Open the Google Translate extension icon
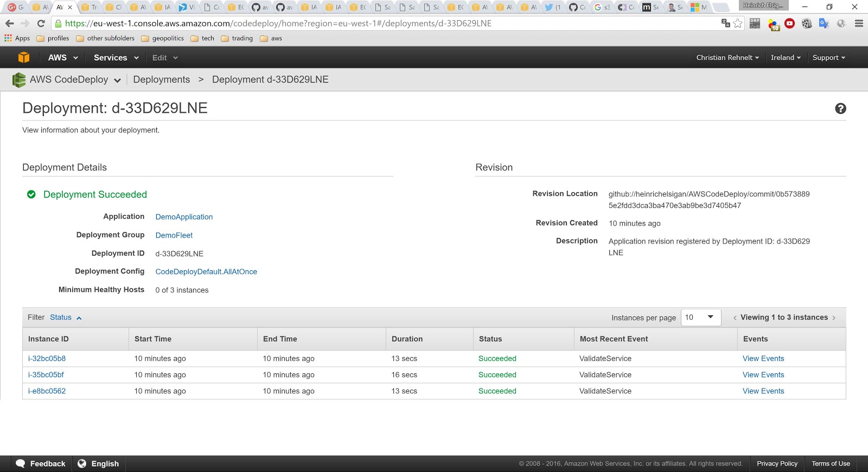868x472 pixels. tap(824, 23)
